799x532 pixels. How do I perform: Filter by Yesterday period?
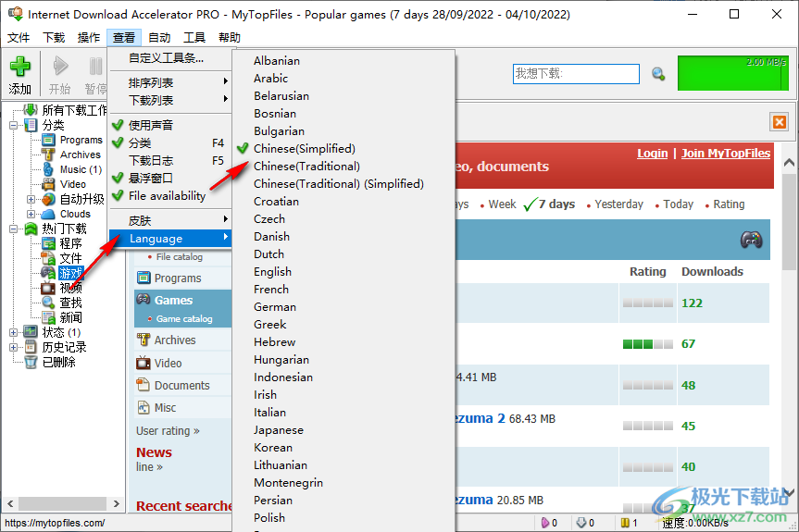click(618, 204)
